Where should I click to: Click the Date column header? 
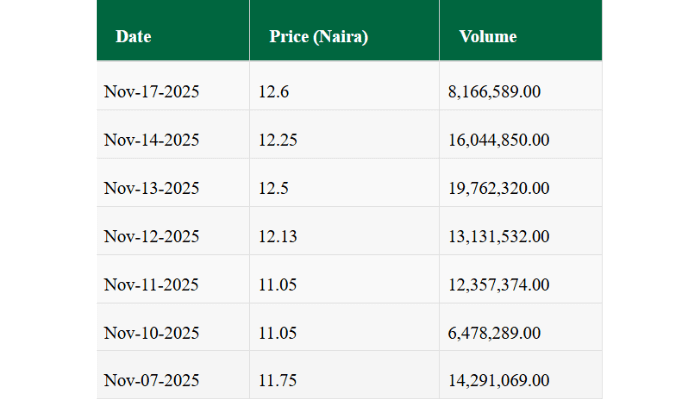134,36
